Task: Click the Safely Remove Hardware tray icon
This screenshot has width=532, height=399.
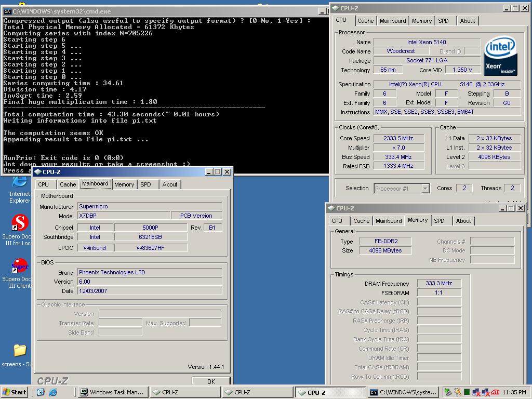Action: [447, 392]
